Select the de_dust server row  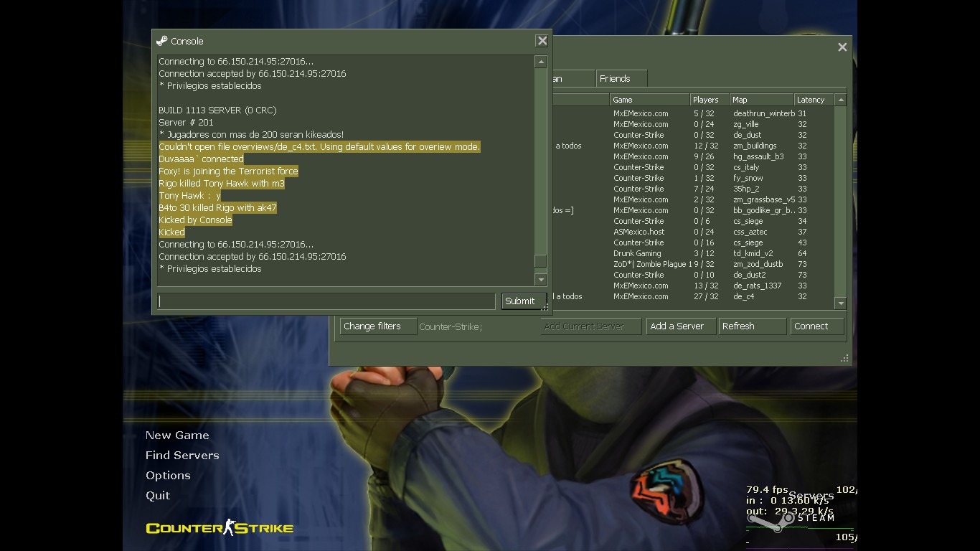point(692,135)
